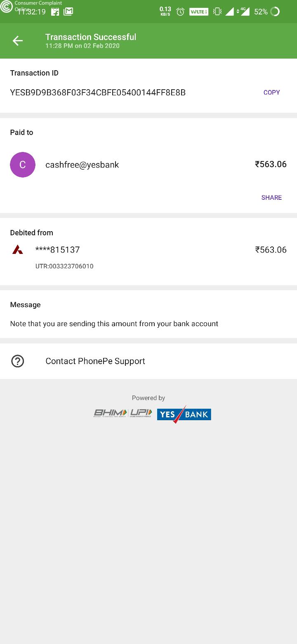Tap the BHIM logo

111,413
